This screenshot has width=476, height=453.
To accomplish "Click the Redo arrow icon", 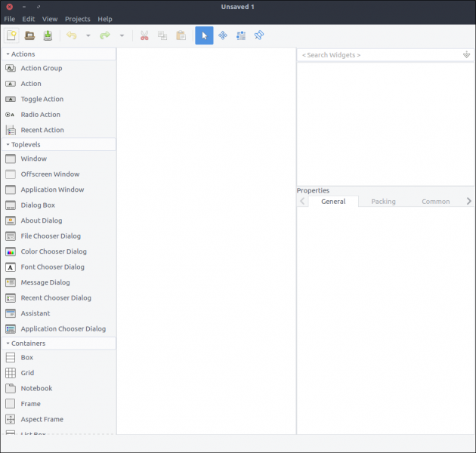I will click(105, 35).
